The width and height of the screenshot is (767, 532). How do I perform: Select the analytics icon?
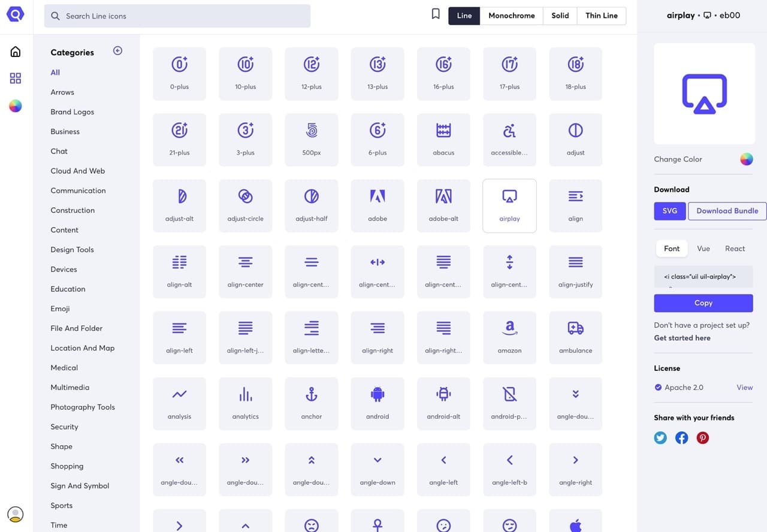pyautogui.click(x=246, y=403)
